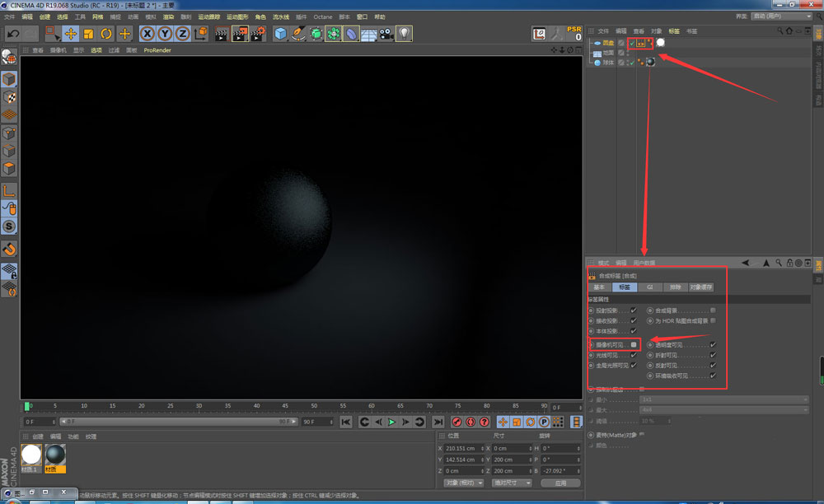Enable the 合成背景 checkbox
This screenshot has height=504, width=824.
coord(713,310)
